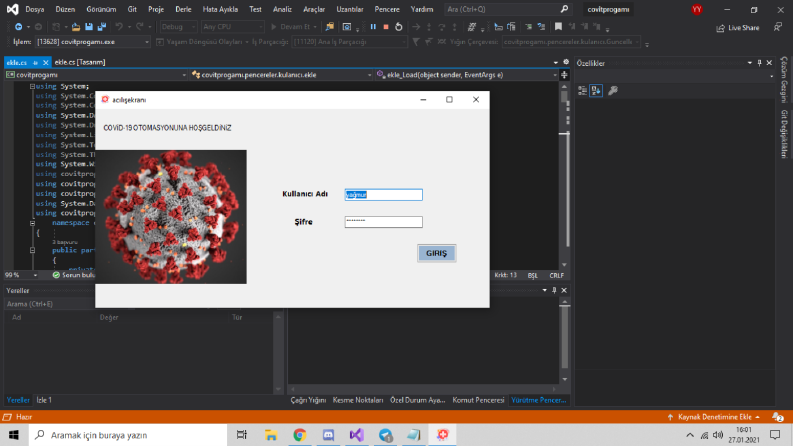Open the Yığın Çerçevesi stack frame dropdown

point(571,42)
